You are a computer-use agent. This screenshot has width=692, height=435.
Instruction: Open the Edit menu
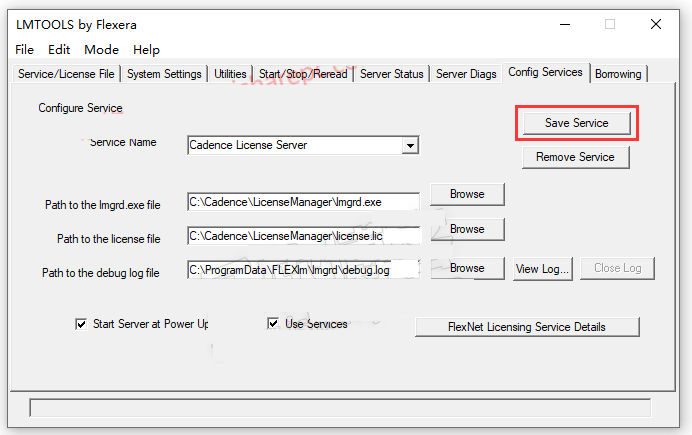coord(59,49)
